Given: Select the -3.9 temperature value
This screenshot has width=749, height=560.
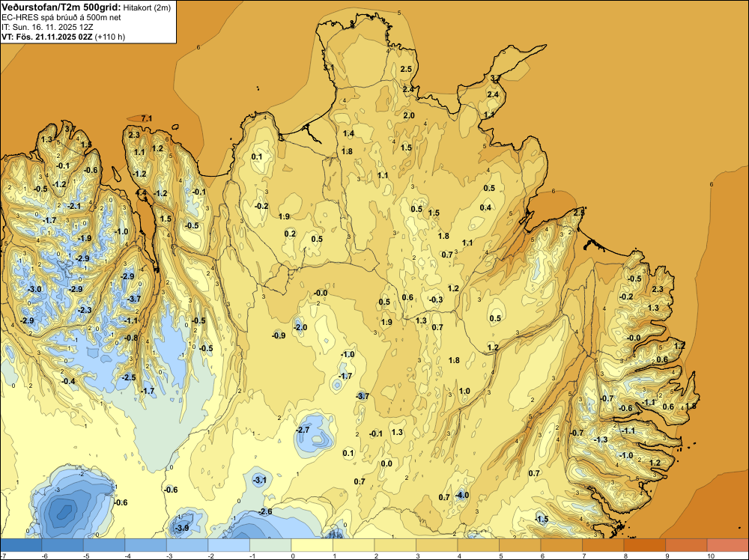Looking at the screenshot, I should [181, 528].
